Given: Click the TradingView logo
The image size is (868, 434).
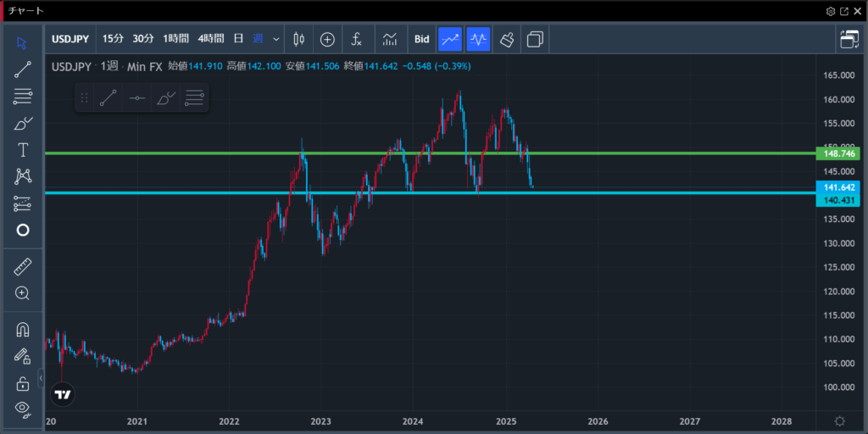Looking at the screenshot, I should (63, 395).
